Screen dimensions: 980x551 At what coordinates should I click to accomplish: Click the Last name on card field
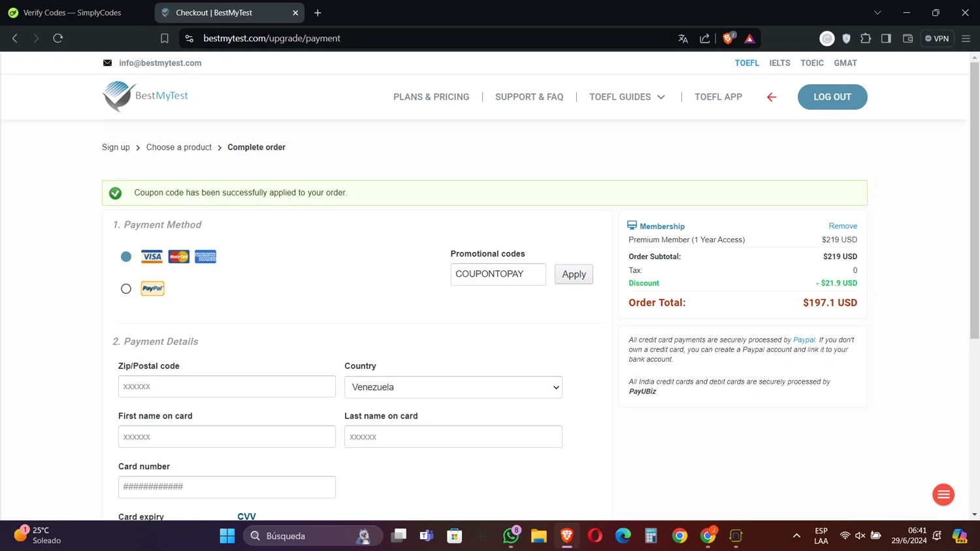pyautogui.click(x=453, y=437)
